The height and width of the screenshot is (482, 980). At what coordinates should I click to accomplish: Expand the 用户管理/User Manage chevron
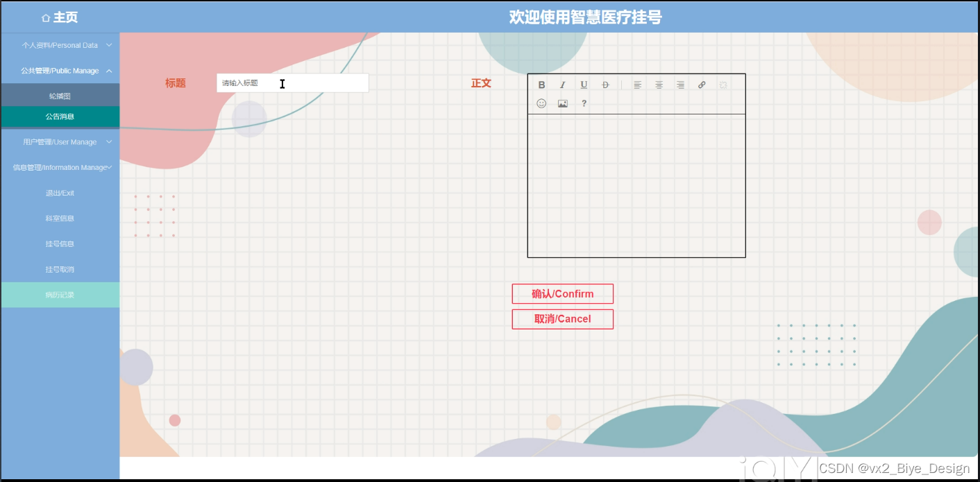109,142
